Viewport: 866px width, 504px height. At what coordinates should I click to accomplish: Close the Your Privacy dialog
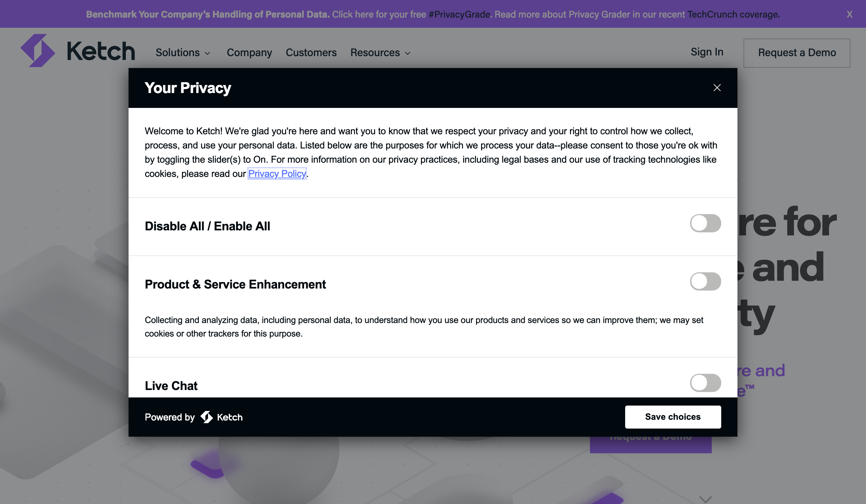pyautogui.click(x=717, y=88)
